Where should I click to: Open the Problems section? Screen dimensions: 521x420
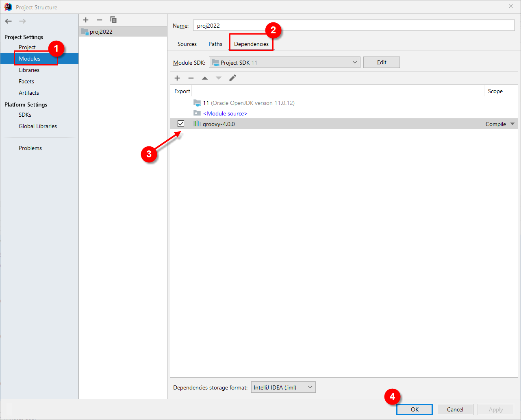pos(30,148)
